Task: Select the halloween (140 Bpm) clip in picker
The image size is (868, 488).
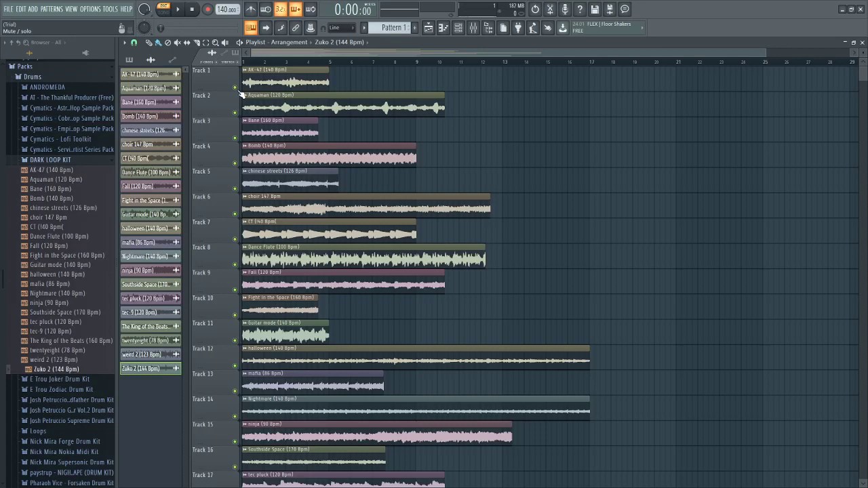Action: coord(151,228)
